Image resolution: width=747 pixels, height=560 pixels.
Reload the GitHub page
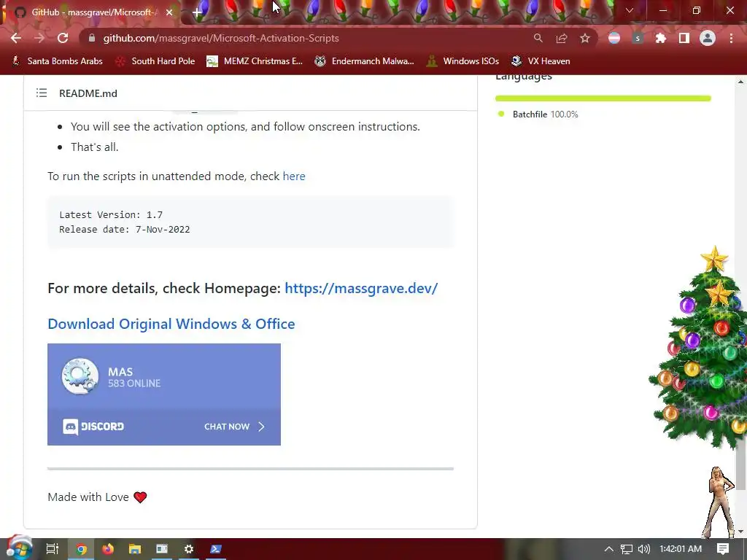(x=63, y=38)
